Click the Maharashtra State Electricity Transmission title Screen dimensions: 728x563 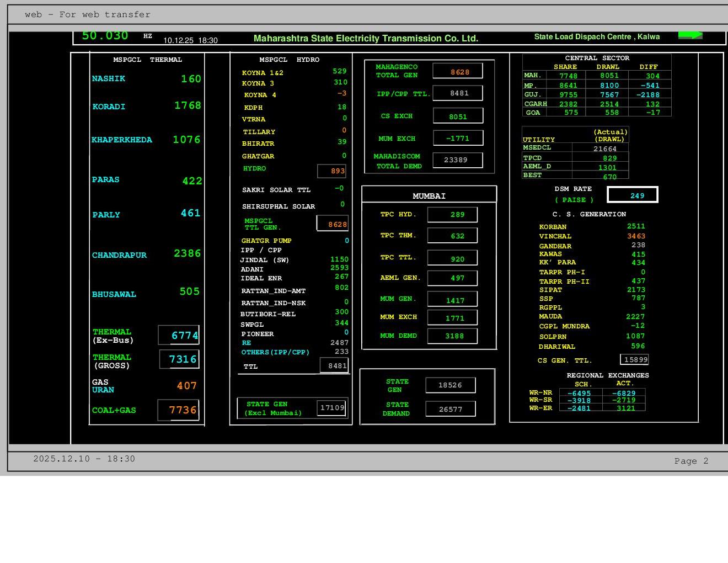coord(366,39)
